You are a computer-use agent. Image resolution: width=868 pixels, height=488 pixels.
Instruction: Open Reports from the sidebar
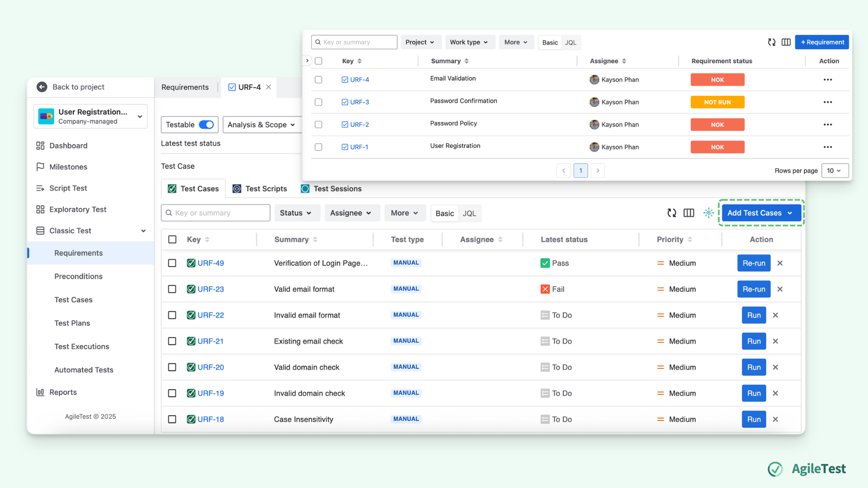tap(63, 392)
